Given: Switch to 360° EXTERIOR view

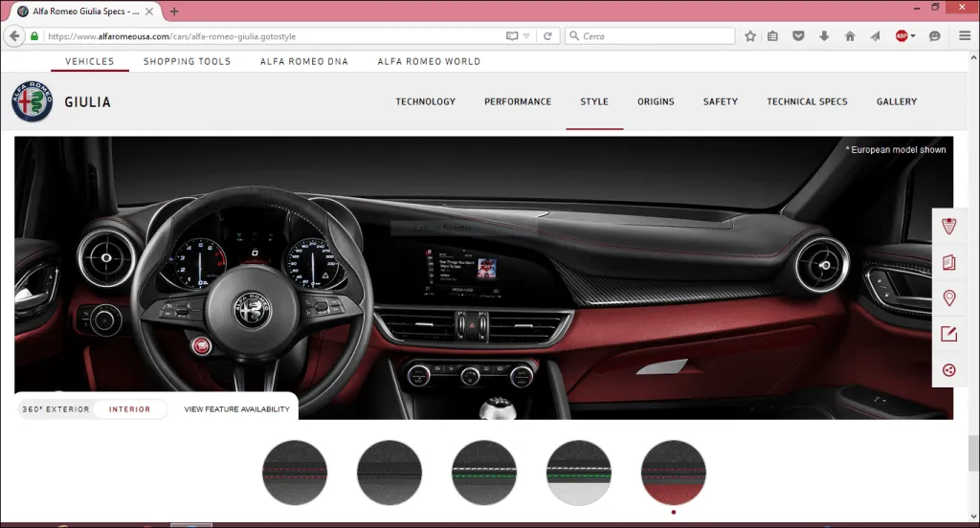Looking at the screenshot, I should 56,409.
